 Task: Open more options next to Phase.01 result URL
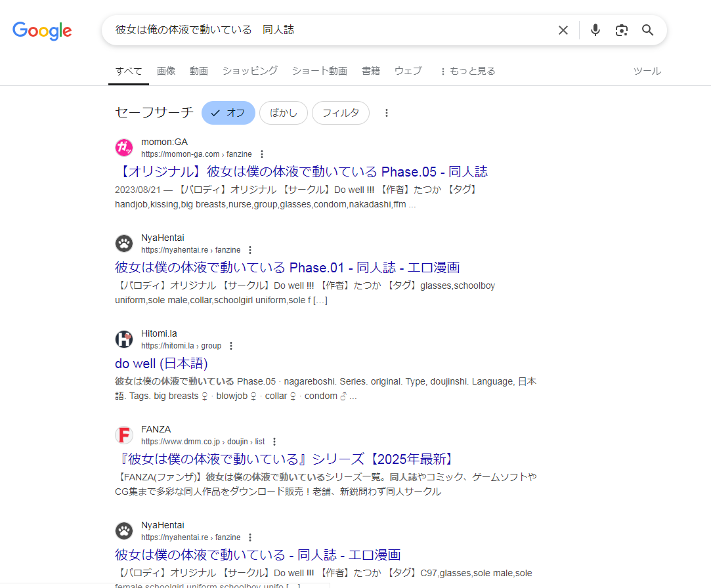(x=250, y=250)
